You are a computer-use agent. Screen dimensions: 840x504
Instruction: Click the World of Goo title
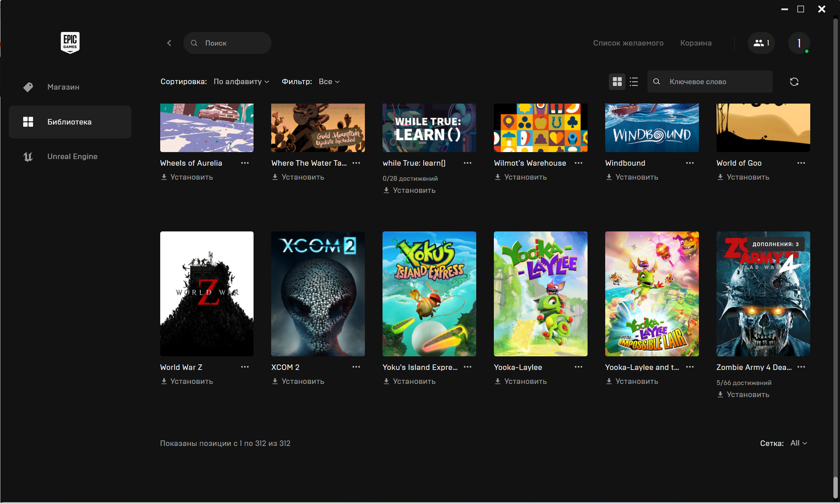739,163
